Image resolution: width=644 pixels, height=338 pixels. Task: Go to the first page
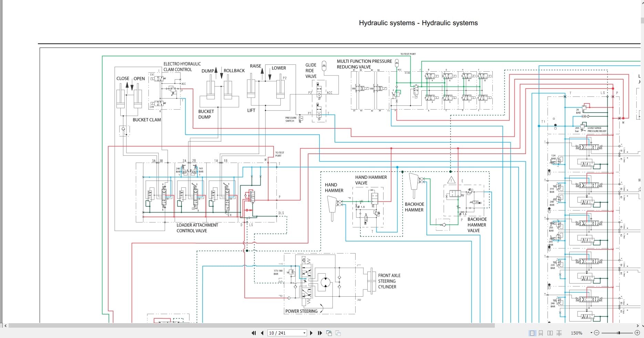pyautogui.click(x=254, y=333)
